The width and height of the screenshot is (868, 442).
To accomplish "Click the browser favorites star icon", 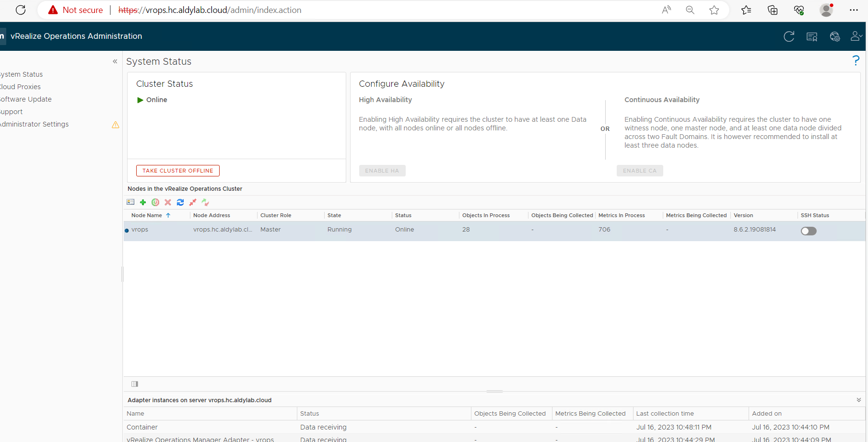I will pyautogui.click(x=714, y=10).
